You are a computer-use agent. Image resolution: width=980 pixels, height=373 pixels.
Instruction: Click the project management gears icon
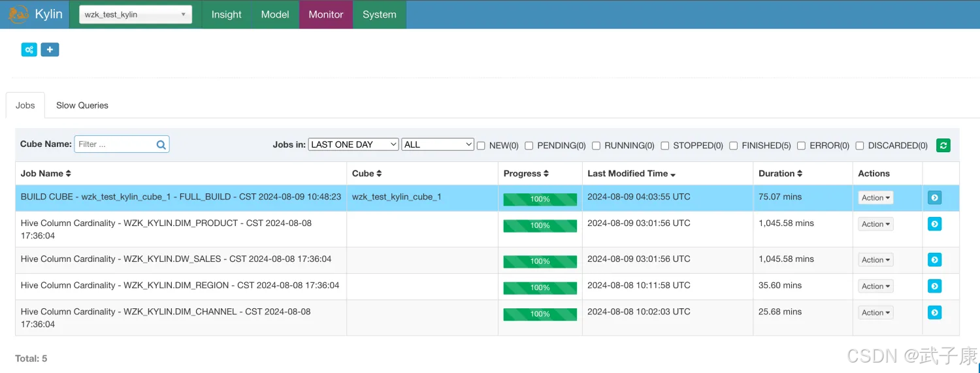click(29, 50)
